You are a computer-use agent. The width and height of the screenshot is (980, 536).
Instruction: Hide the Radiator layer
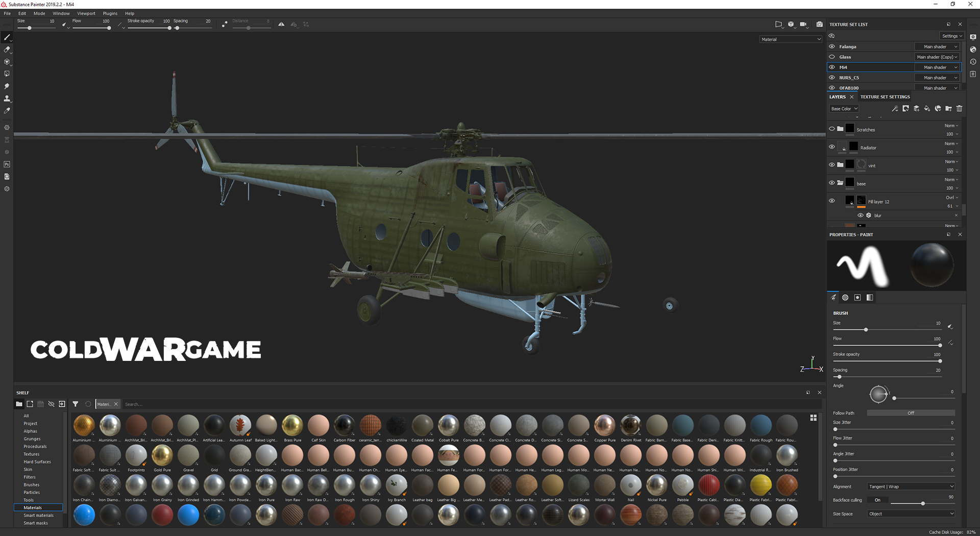tap(832, 147)
